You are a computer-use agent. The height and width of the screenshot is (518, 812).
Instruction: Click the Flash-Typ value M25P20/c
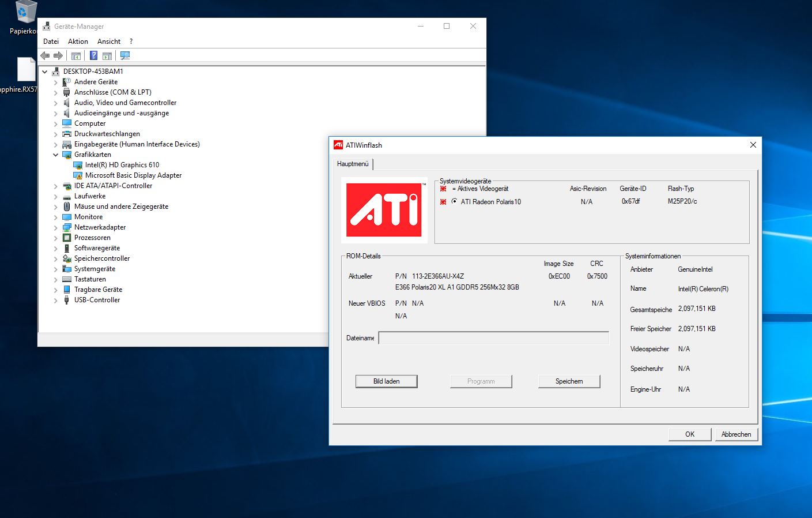pos(682,201)
